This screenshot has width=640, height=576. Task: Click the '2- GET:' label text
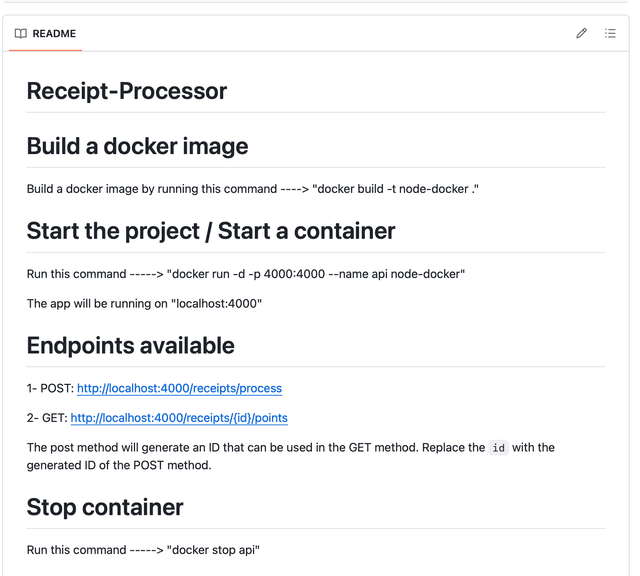47,417
